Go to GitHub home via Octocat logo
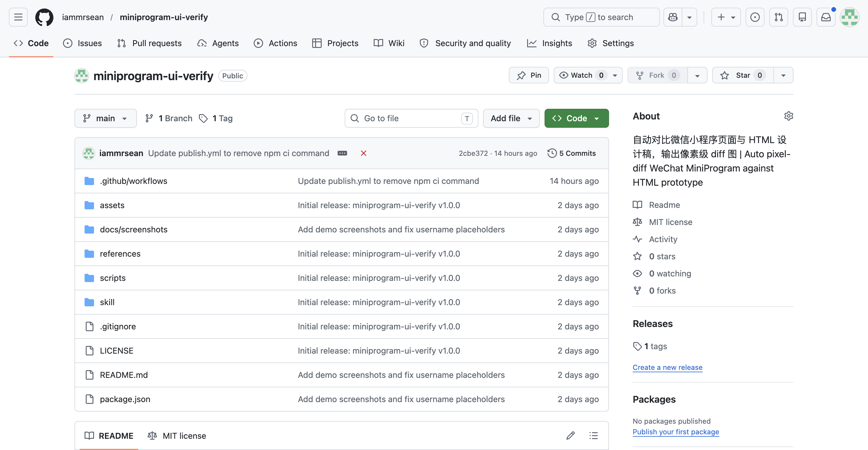 point(44,17)
